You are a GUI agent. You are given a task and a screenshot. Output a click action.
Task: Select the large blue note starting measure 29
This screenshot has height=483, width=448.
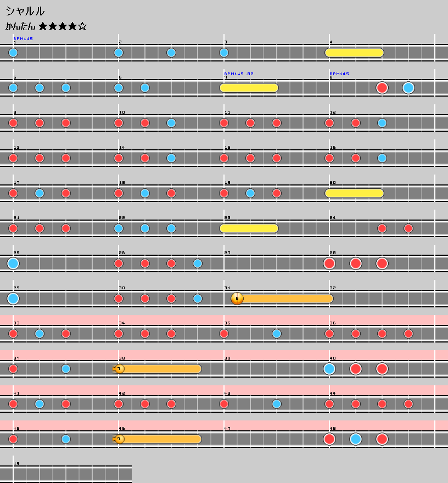[x=13, y=299]
